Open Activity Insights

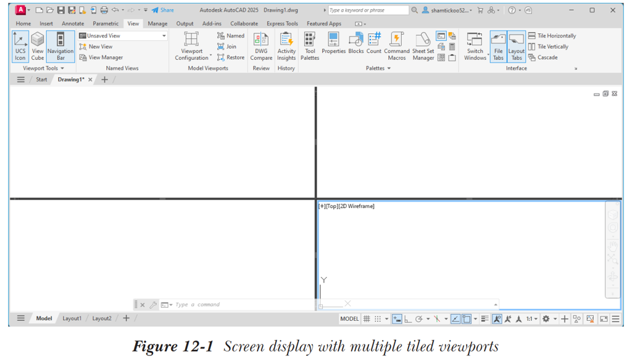[x=286, y=46]
